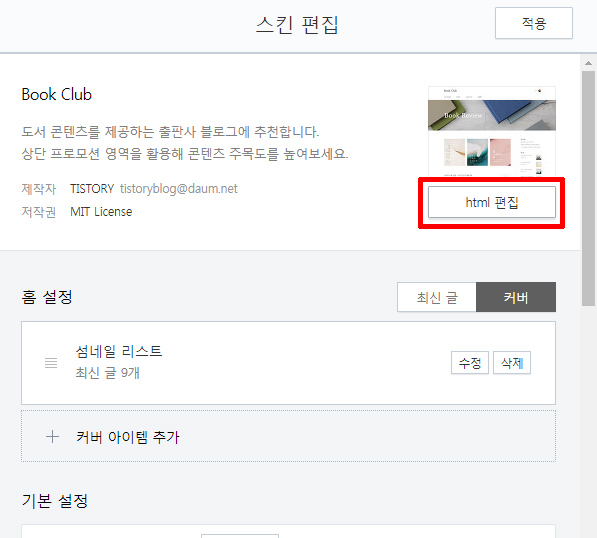Click the 스킨 편집 header title

point(297,25)
